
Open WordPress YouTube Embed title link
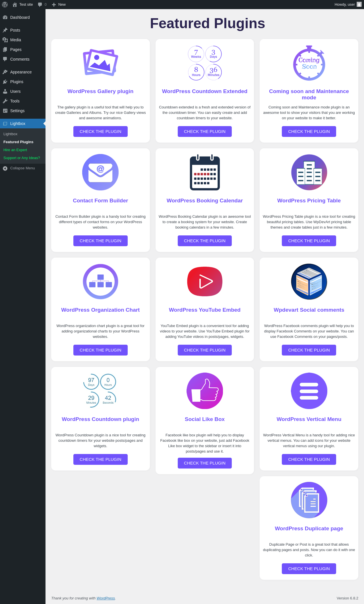(x=205, y=310)
